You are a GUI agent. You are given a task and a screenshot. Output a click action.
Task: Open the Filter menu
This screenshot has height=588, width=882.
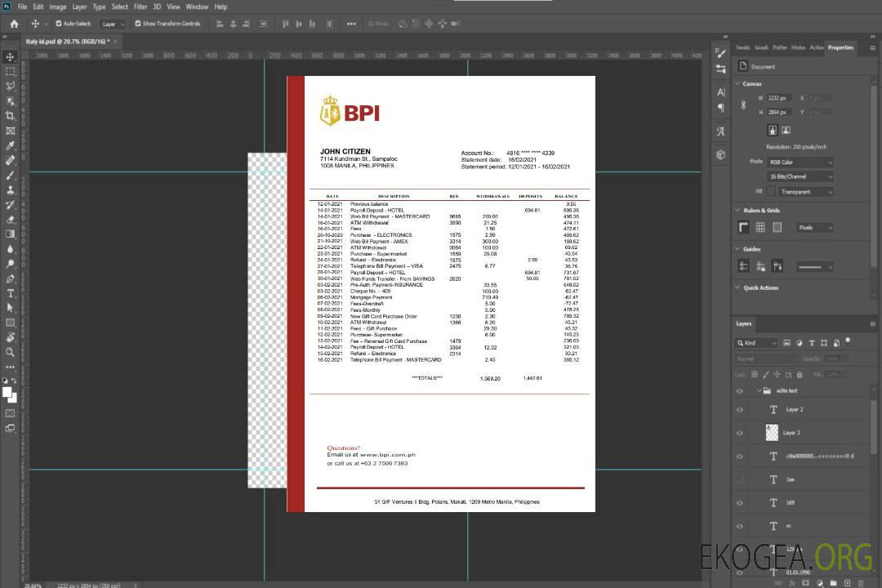(x=140, y=7)
